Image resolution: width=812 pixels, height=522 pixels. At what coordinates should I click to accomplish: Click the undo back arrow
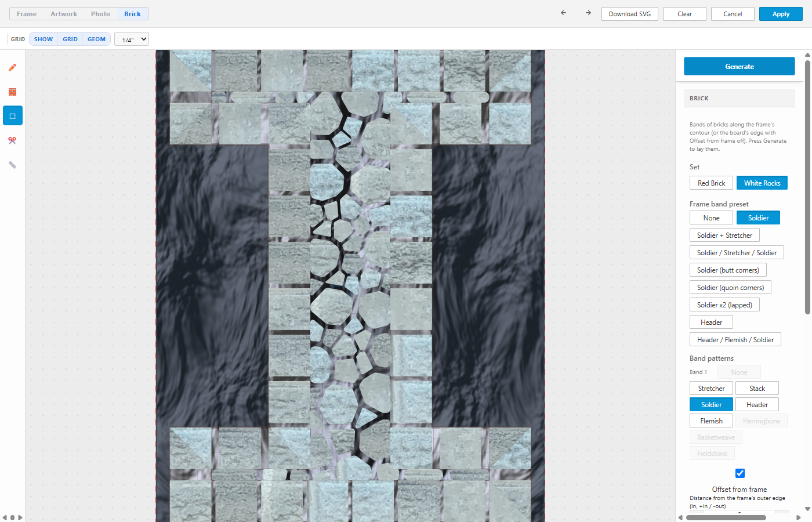tap(563, 13)
